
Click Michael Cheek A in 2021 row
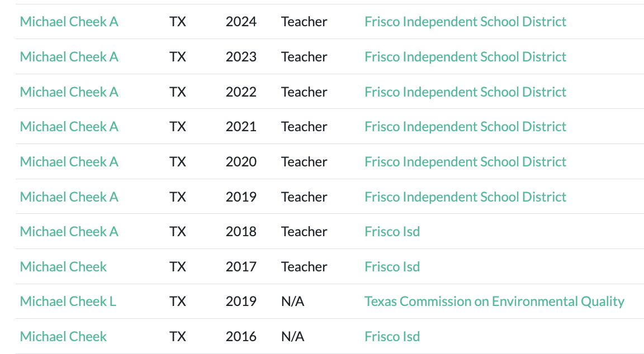(x=69, y=127)
